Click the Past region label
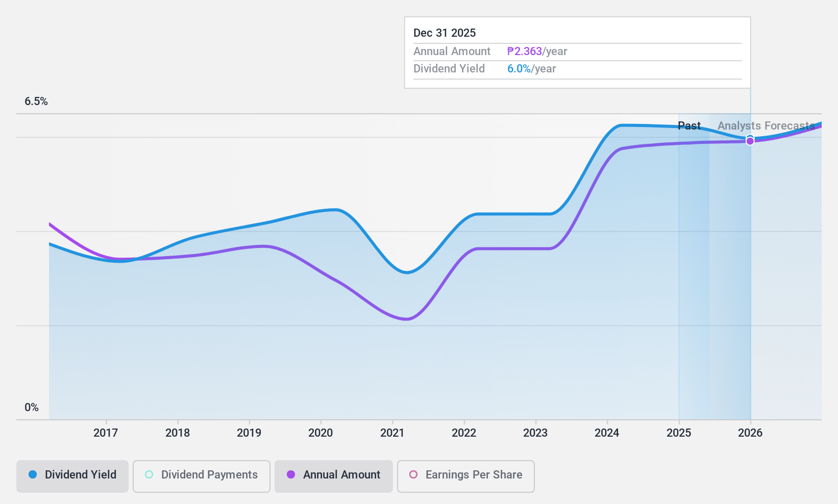The height and width of the screenshot is (504, 838). click(689, 125)
